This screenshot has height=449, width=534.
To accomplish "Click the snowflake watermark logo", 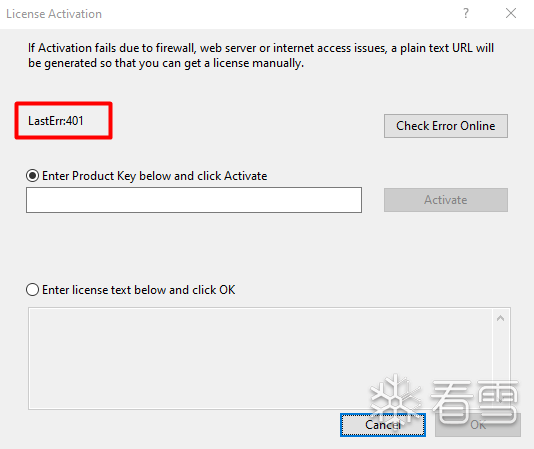I will (x=396, y=399).
